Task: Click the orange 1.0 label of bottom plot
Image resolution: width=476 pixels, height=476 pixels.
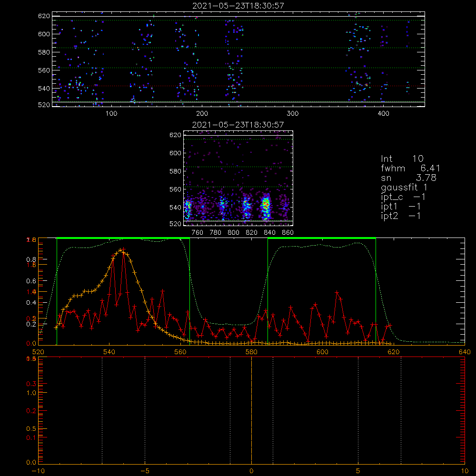Action: (x=31, y=393)
